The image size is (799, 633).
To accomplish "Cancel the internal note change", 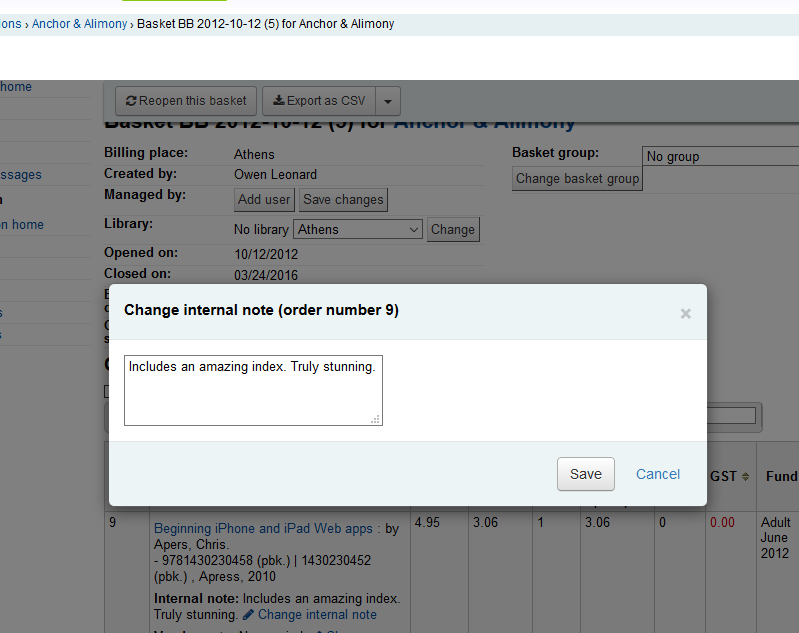I will coord(658,474).
